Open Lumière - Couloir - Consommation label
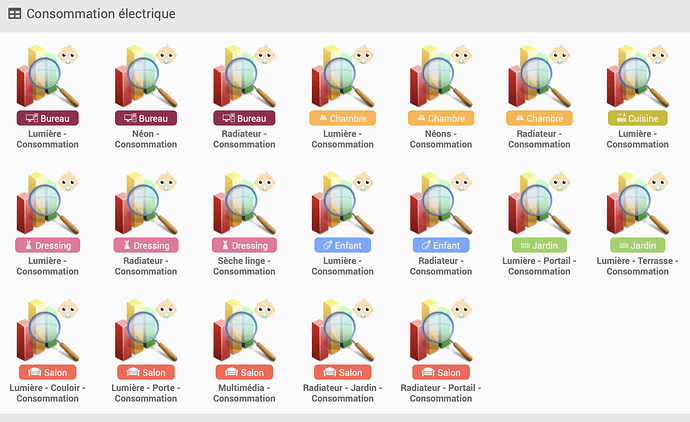The width and height of the screenshot is (690, 422). (x=48, y=393)
